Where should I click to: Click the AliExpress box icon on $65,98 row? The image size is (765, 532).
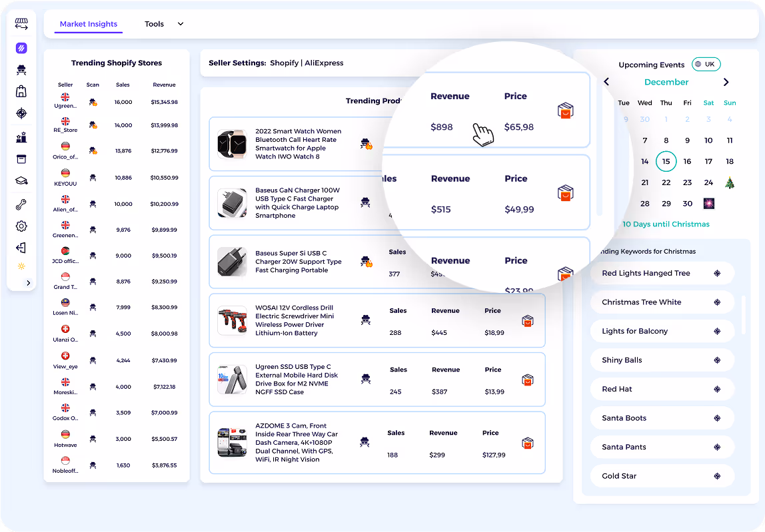[566, 111]
